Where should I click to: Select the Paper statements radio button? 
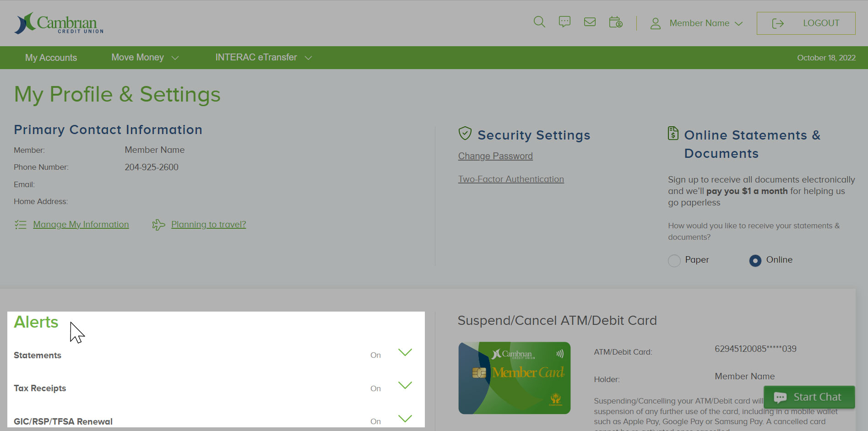pos(674,260)
